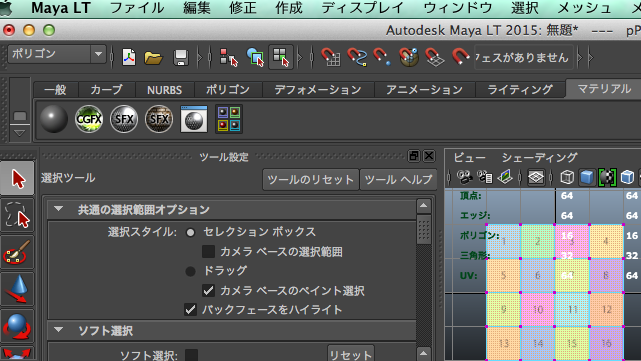Enable Snap to projected center icon
The width and height of the screenshot is (641, 361).
[x=408, y=57]
